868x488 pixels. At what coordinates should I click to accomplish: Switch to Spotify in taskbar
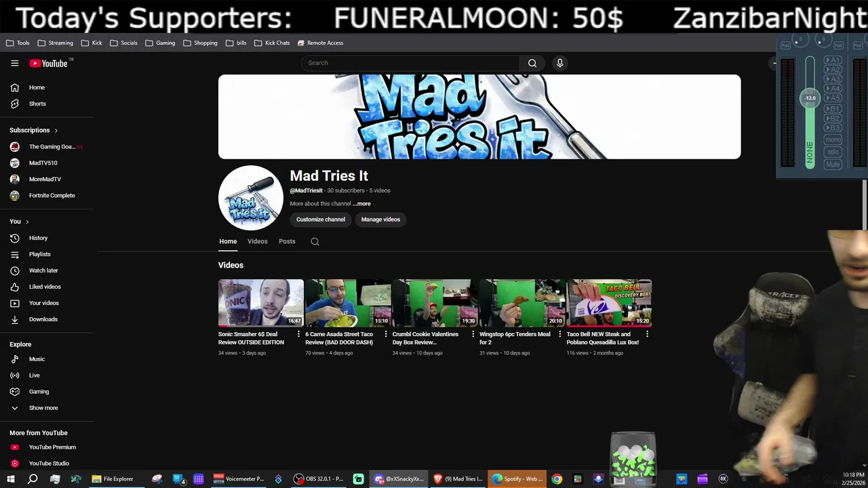pyautogui.click(x=517, y=479)
